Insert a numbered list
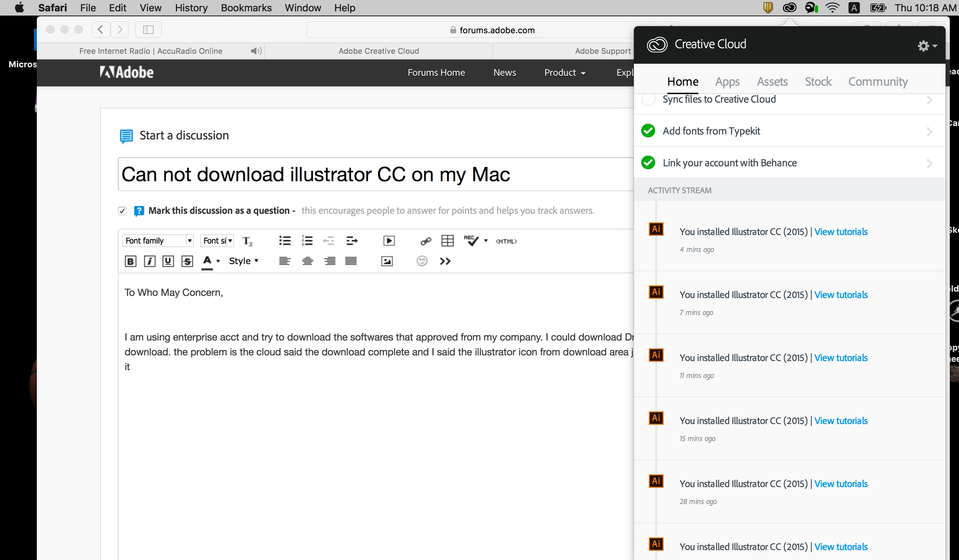Image resolution: width=959 pixels, height=560 pixels. [x=307, y=240]
